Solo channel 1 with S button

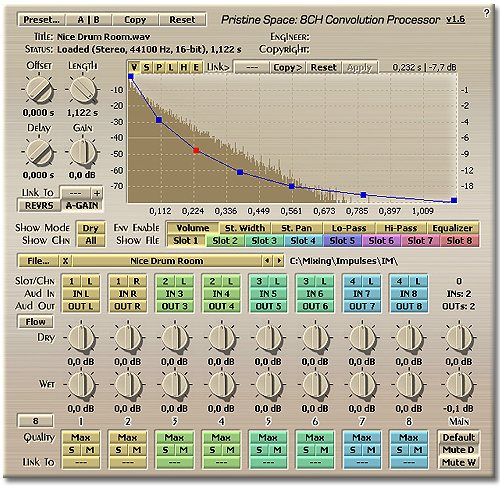pyautogui.click(x=71, y=450)
